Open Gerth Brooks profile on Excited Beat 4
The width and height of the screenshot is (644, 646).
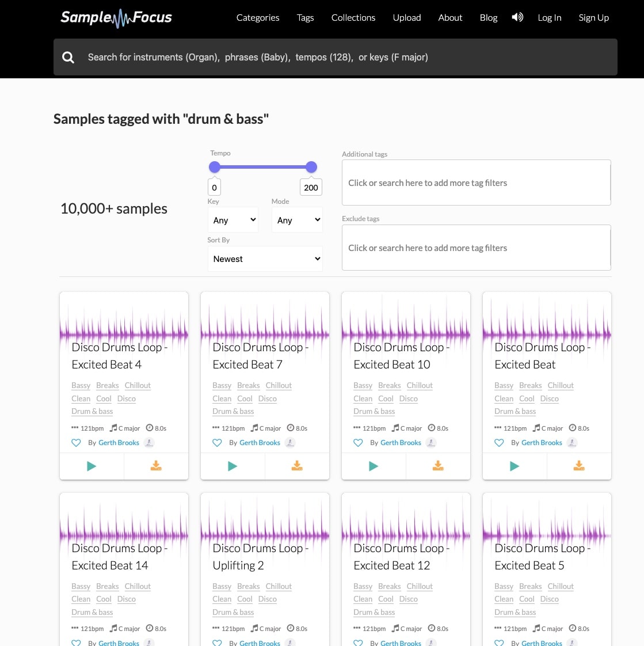coord(119,443)
